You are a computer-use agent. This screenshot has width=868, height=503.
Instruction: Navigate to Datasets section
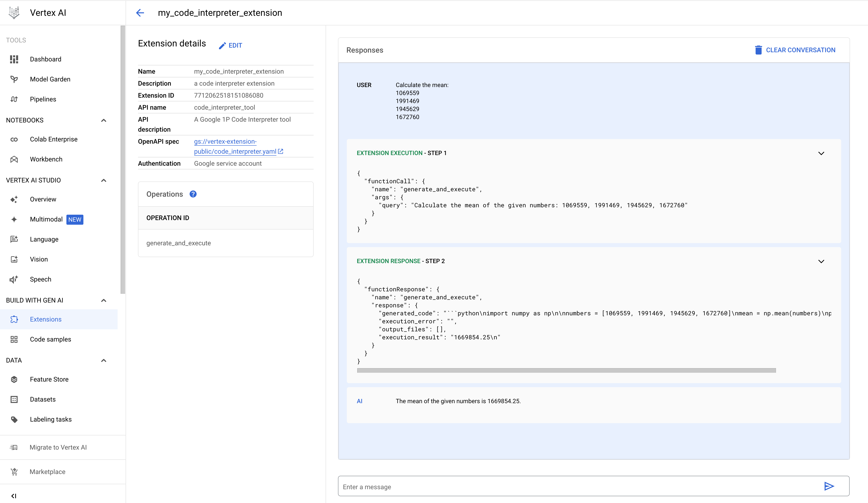(x=43, y=399)
